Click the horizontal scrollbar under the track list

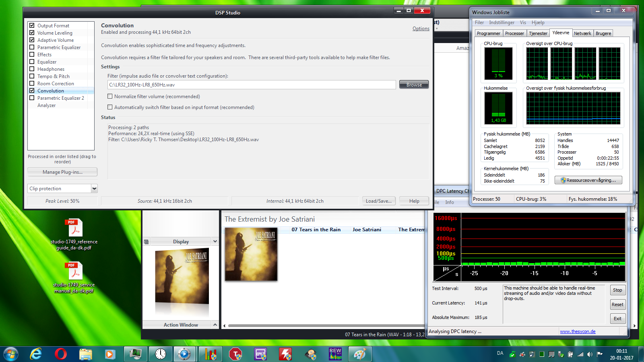pyautogui.click(x=326, y=326)
